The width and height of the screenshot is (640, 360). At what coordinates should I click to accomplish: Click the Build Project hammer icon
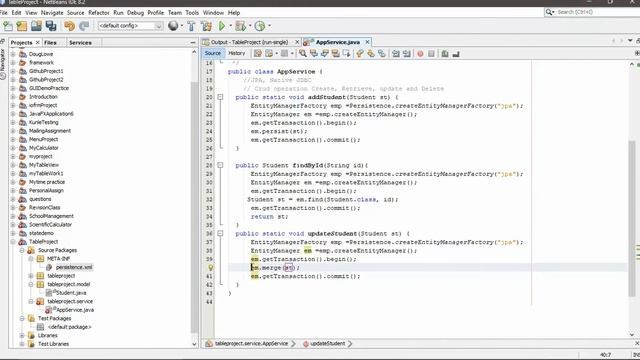(191, 26)
